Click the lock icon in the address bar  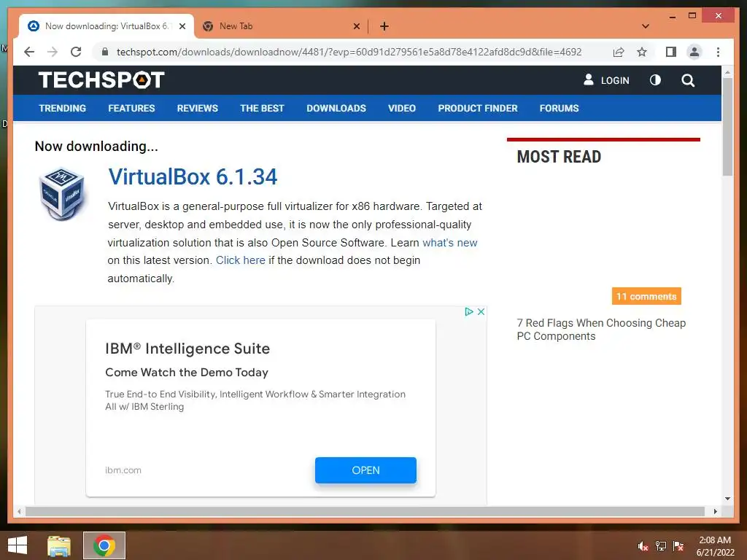click(105, 52)
